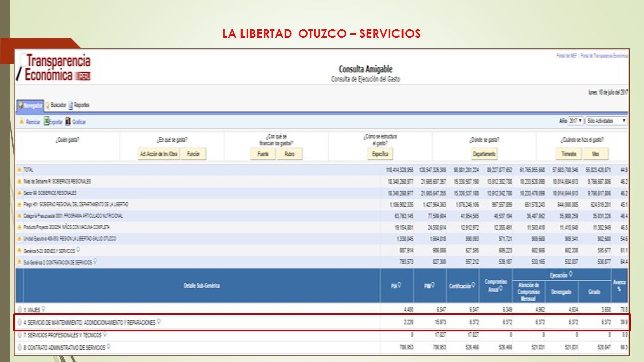The width and height of the screenshot is (644, 362).
Task: Select radio for SERVICIOS PROFESIONALES Y TECNICOS
Action: click(20, 335)
